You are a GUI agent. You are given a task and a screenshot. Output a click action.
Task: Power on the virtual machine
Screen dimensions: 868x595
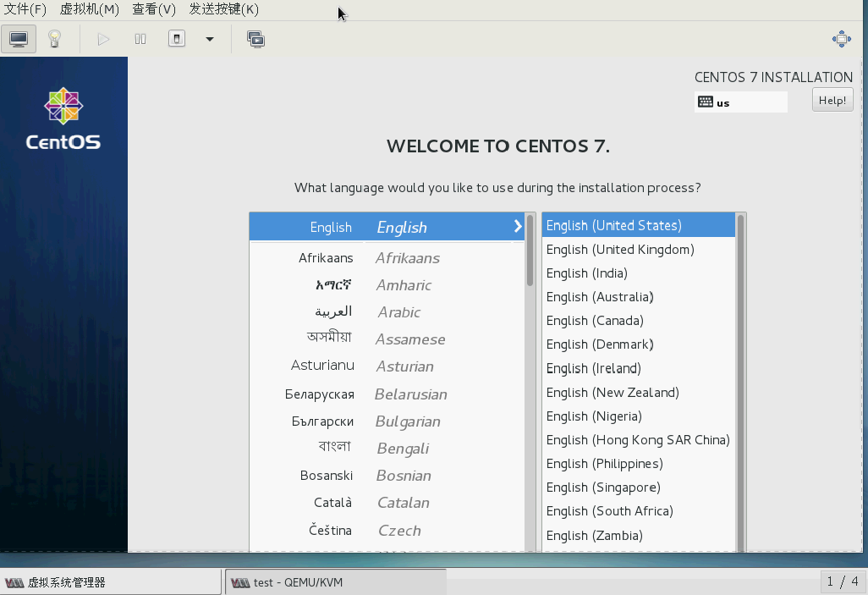coord(103,39)
